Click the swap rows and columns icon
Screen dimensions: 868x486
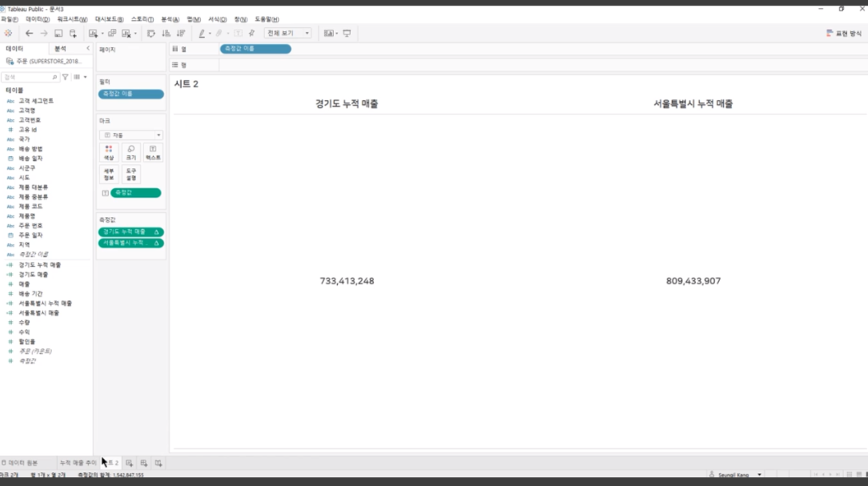(x=151, y=33)
